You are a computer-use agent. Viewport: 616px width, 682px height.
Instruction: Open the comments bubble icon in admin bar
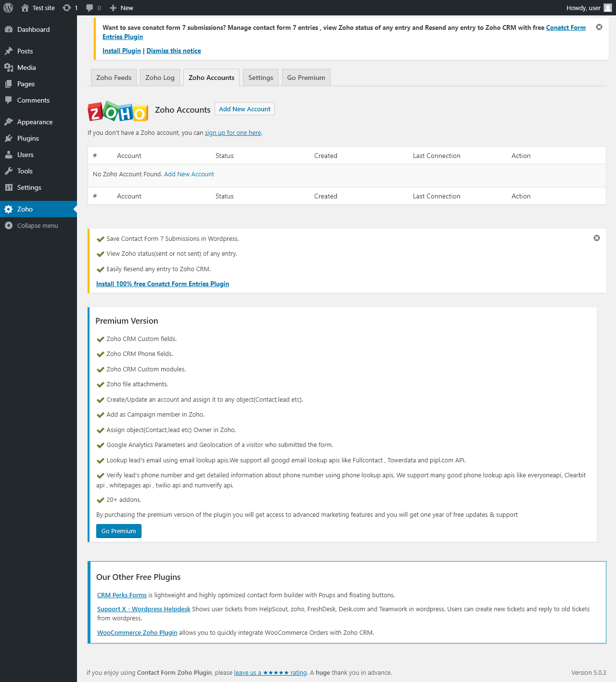coord(90,8)
